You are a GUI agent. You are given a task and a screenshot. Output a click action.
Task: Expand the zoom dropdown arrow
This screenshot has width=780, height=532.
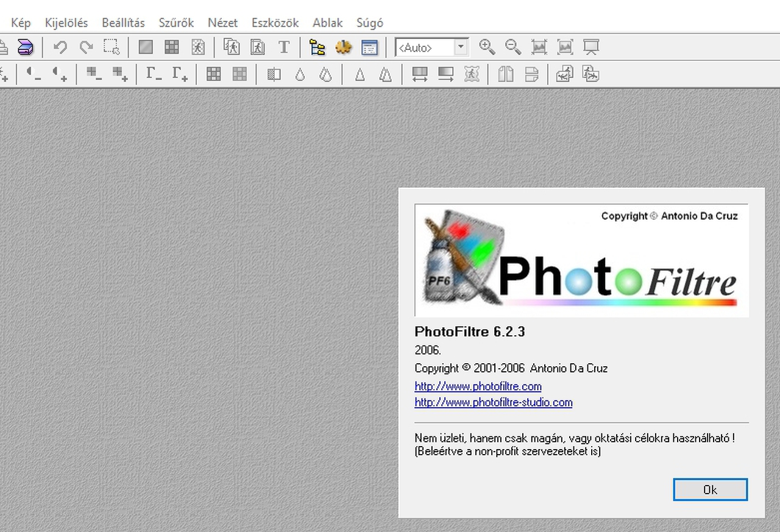coord(461,47)
